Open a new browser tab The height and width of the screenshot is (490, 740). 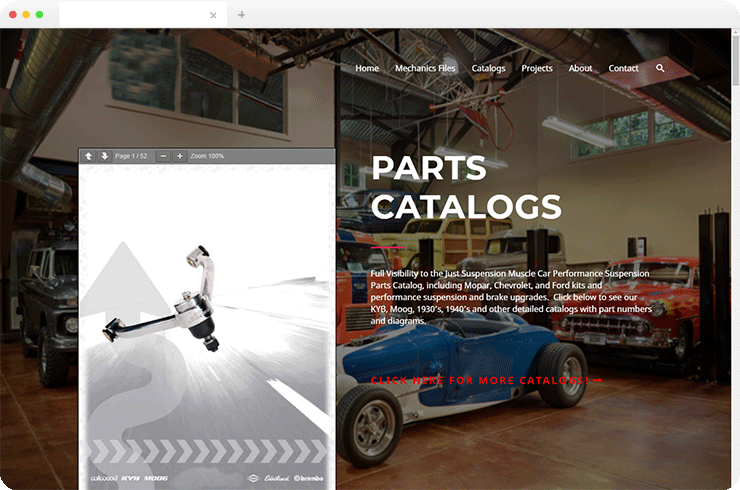pos(241,15)
